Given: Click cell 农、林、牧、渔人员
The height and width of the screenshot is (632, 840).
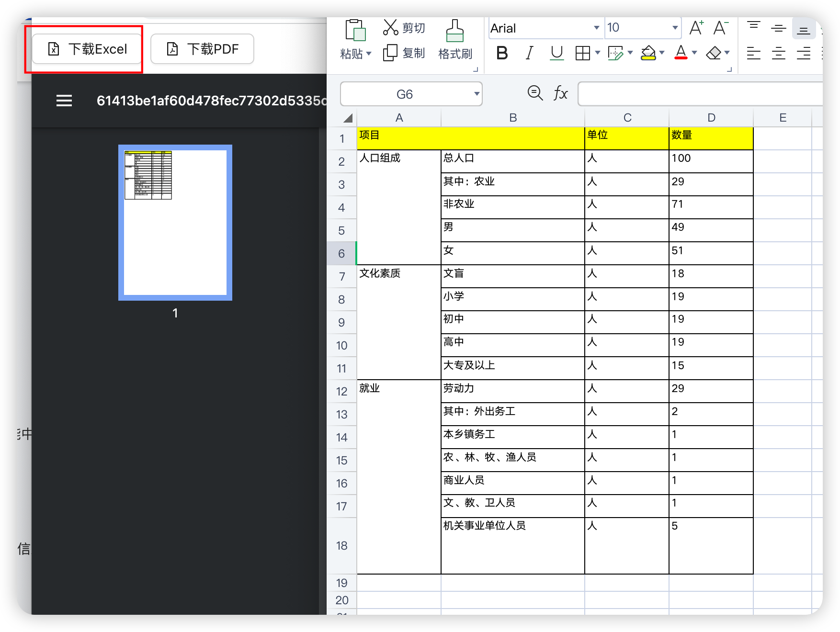Looking at the screenshot, I should click(x=513, y=460).
